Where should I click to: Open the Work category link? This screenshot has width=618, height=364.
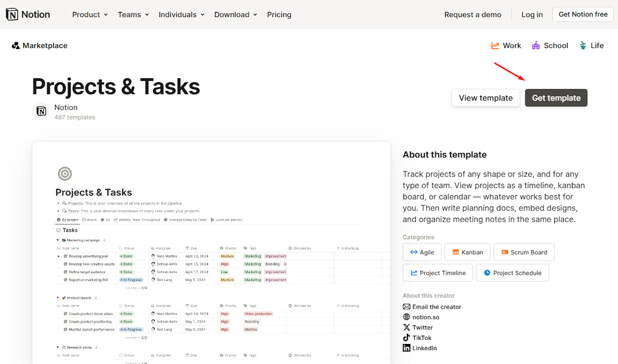tap(506, 45)
